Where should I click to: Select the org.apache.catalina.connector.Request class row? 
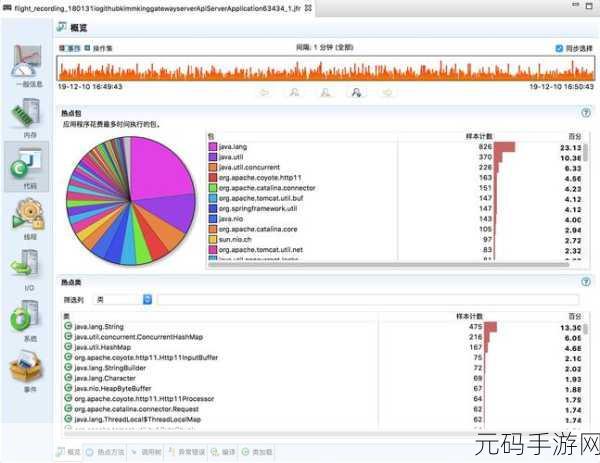pos(323,409)
